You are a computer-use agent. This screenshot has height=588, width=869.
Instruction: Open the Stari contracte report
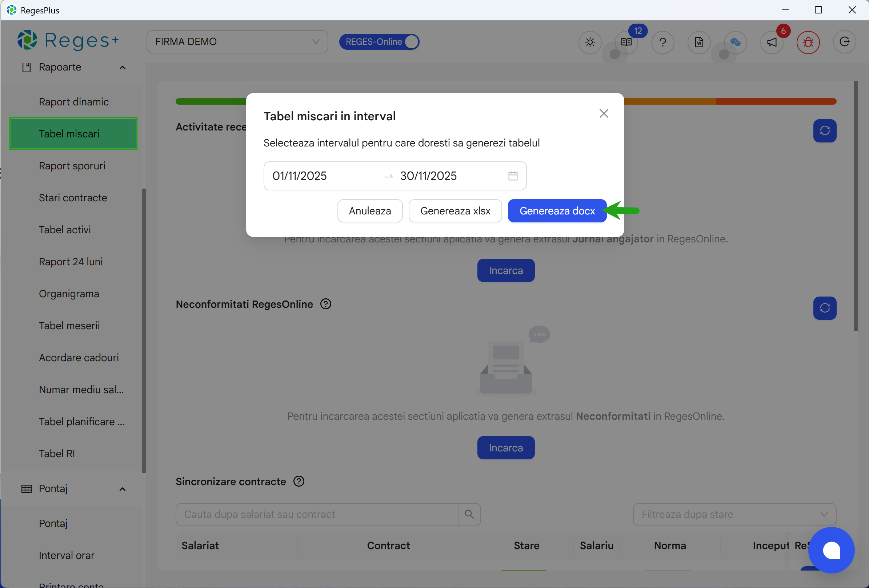pyautogui.click(x=73, y=198)
